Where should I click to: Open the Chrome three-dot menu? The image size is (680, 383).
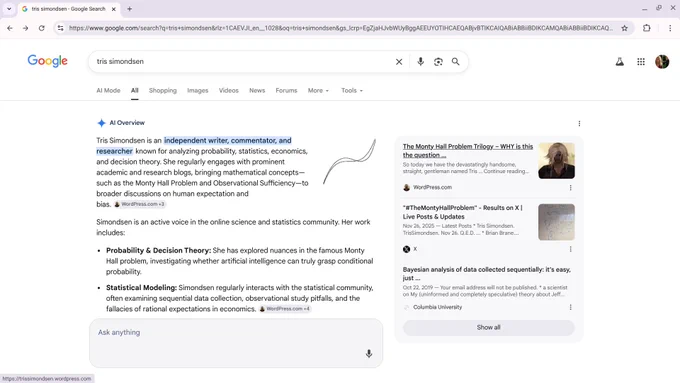pyautogui.click(x=670, y=28)
